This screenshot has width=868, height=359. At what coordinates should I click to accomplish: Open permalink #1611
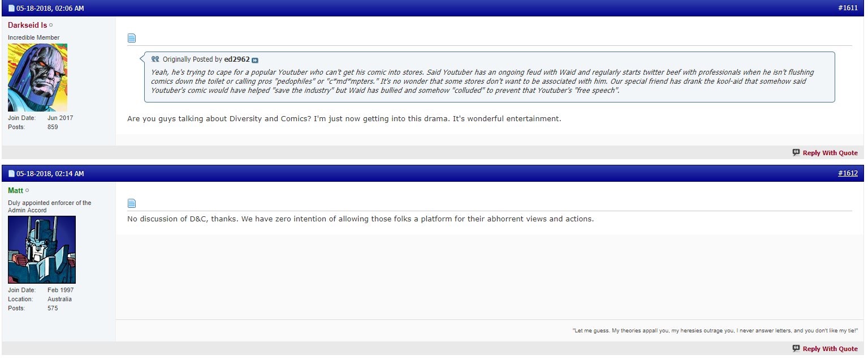[848, 8]
